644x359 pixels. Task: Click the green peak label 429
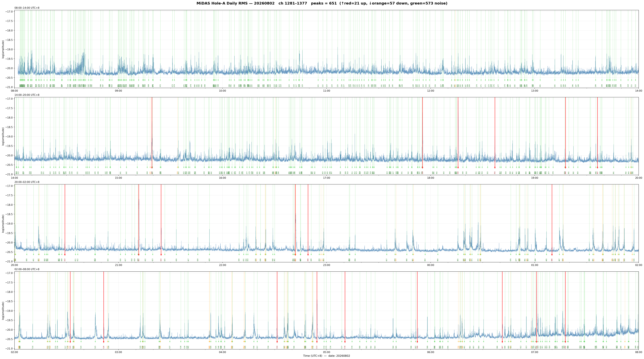click(209, 260)
